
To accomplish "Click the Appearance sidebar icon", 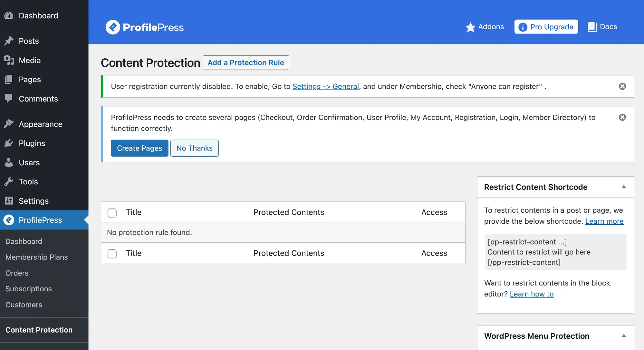I will point(9,124).
